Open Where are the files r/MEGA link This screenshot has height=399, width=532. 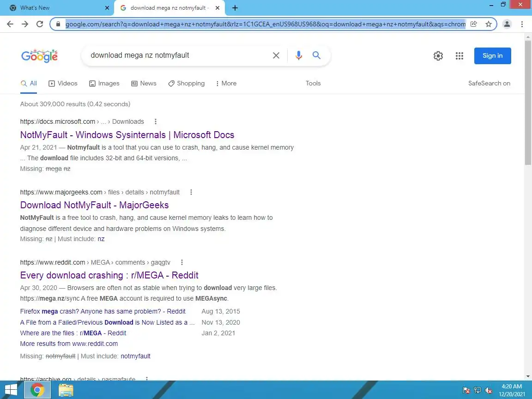(73, 333)
